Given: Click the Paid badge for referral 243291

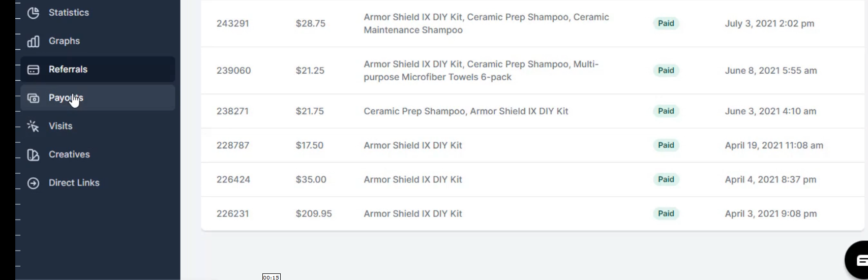Looking at the screenshot, I should click(666, 23).
